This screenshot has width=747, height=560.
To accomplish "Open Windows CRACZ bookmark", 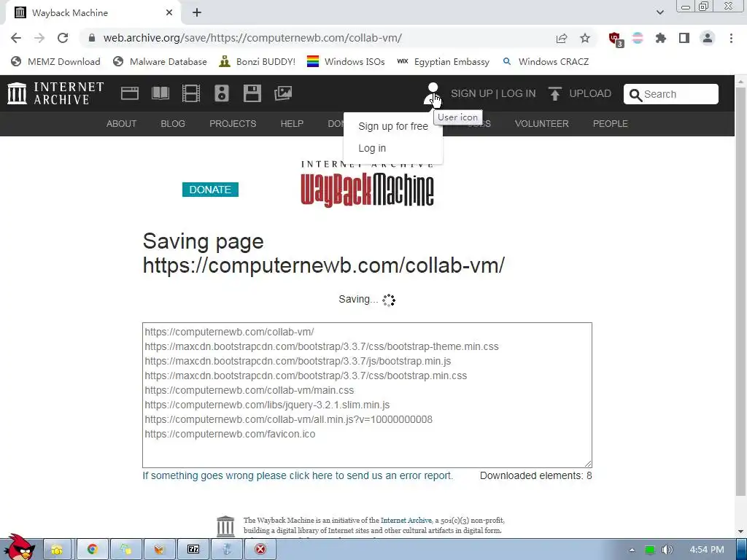I will tap(546, 62).
